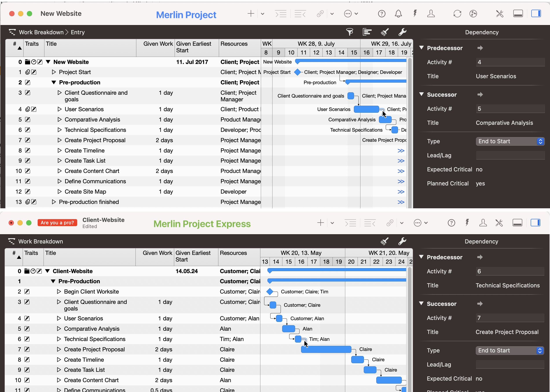Click the scroll-to-bar chevrons in Create Timeline Gantt row
Viewport: 550px width, 392px height.
401,151
